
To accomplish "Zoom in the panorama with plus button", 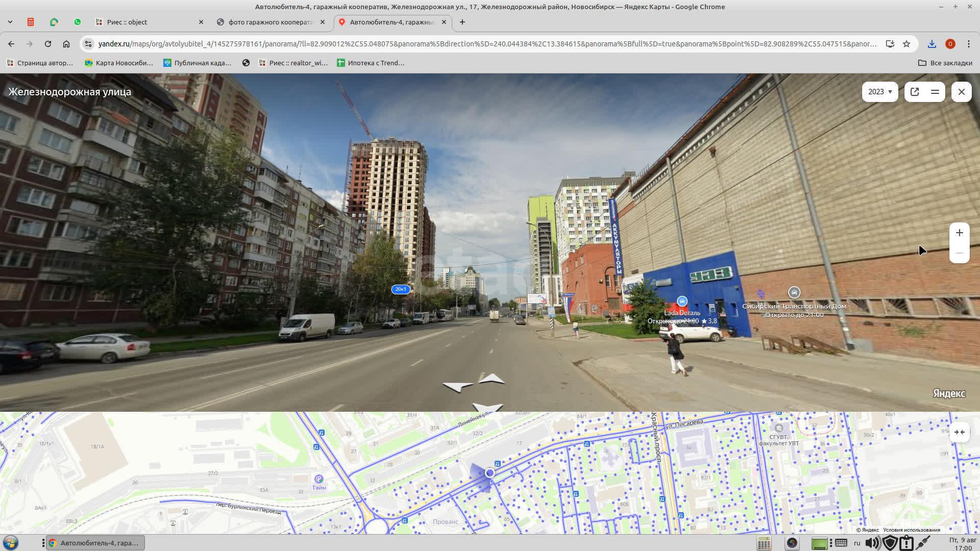I will click(x=960, y=233).
